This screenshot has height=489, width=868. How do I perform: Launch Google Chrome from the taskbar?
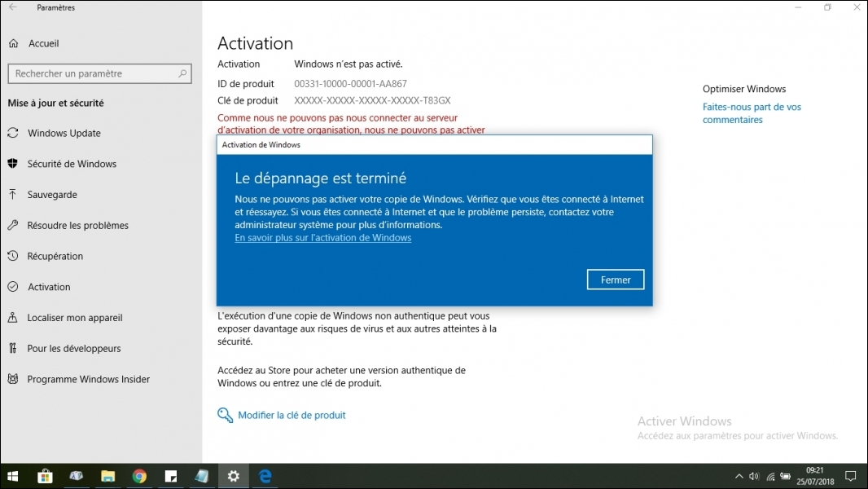point(139,476)
